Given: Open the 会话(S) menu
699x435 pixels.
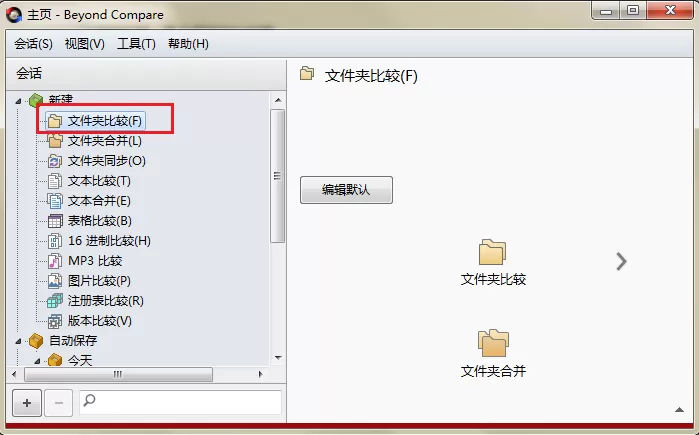Looking at the screenshot, I should coord(33,44).
